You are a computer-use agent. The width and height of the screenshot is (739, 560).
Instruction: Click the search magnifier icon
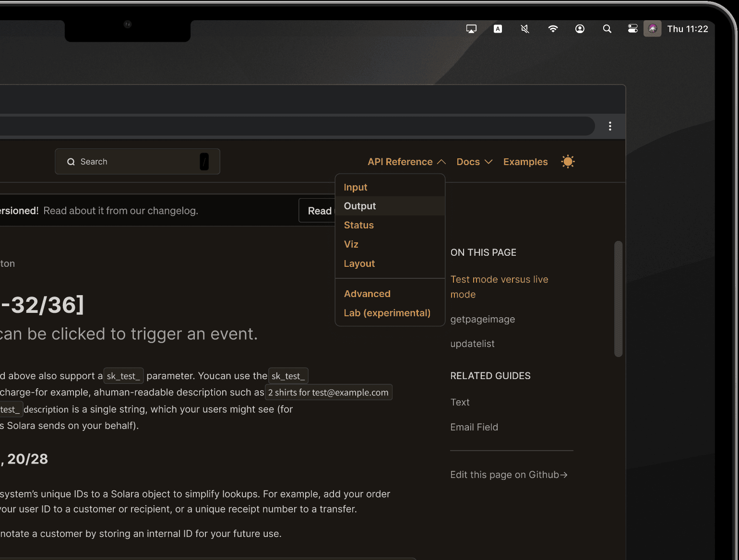click(x=71, y=162)
